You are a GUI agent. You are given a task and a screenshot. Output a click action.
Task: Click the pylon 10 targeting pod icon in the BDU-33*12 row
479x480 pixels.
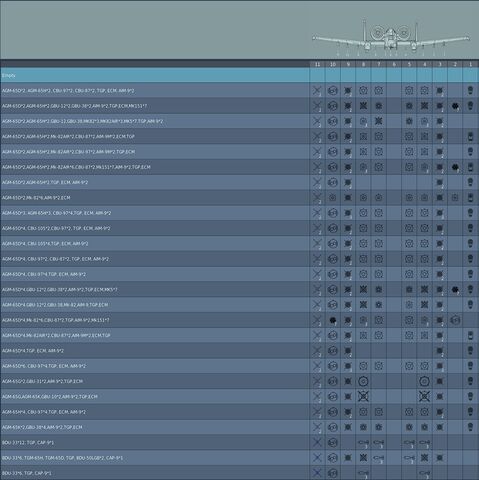point(332,442)
